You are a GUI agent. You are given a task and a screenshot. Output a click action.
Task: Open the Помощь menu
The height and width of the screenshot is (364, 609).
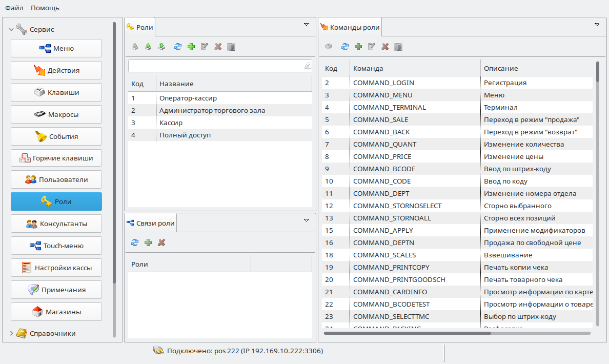45,8
